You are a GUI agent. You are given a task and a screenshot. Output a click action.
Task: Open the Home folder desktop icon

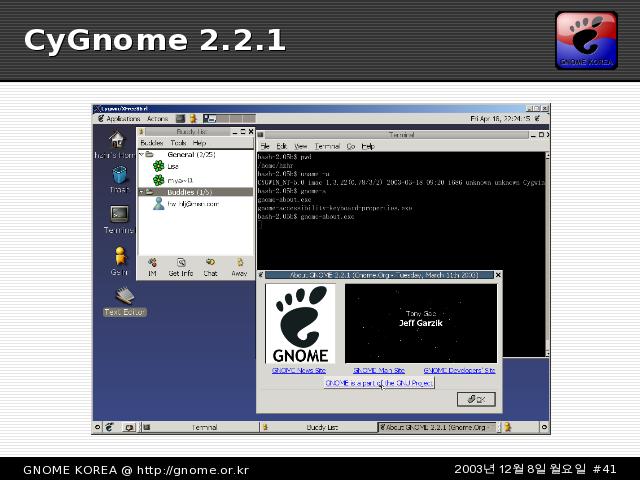(116, 142)
